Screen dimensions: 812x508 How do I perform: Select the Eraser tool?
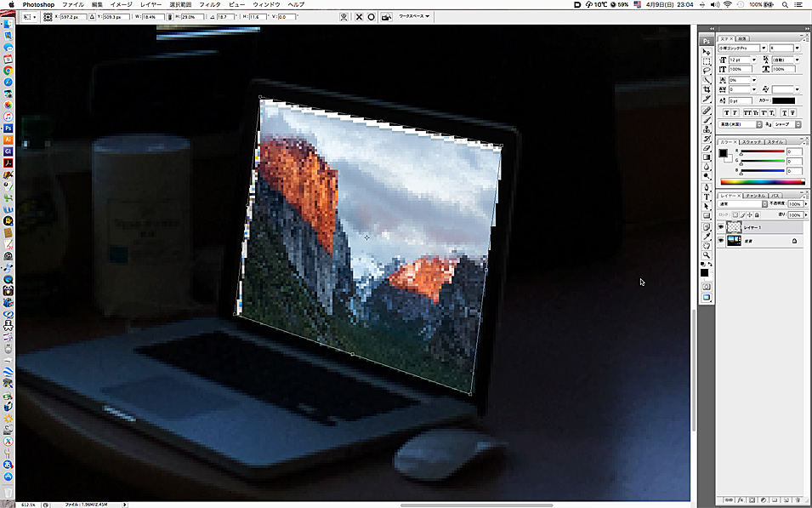(x=707, y=148)
